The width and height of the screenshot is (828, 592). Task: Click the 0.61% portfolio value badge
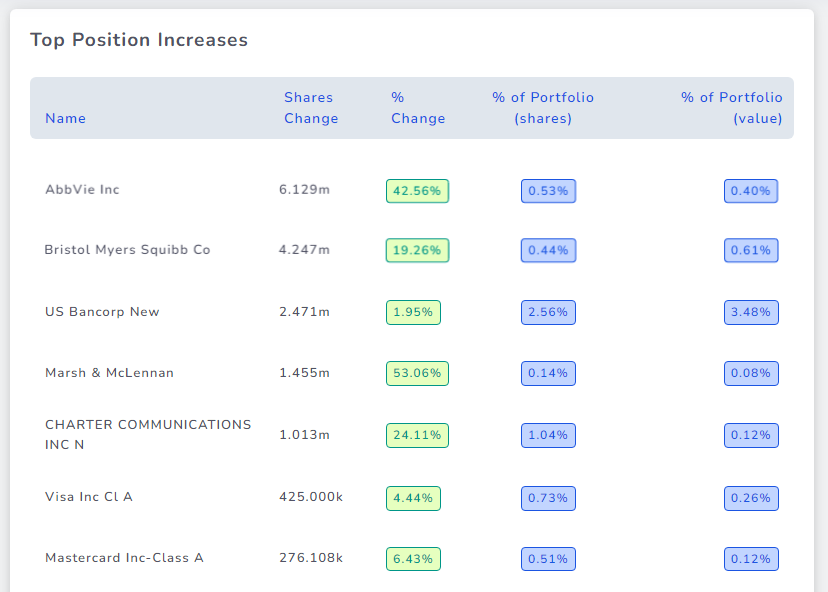[751, 250]
